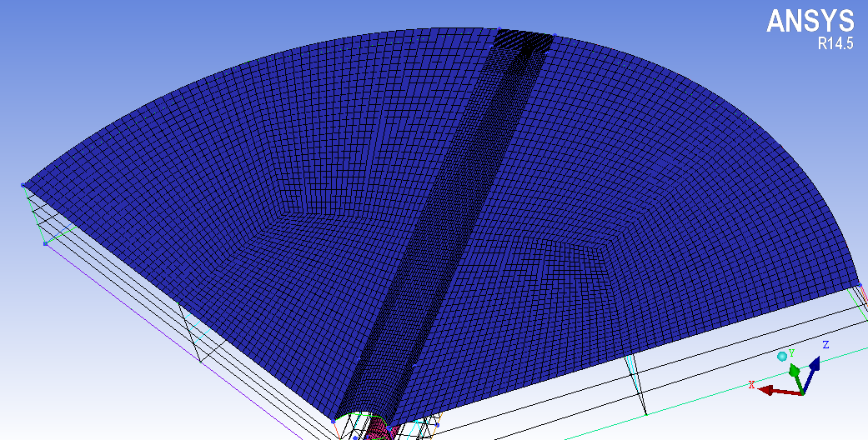Select the blue vertex at far-left mesh corner
This screenshot has width=868, height=440.
pyautogui.click(x=23, y=185)
